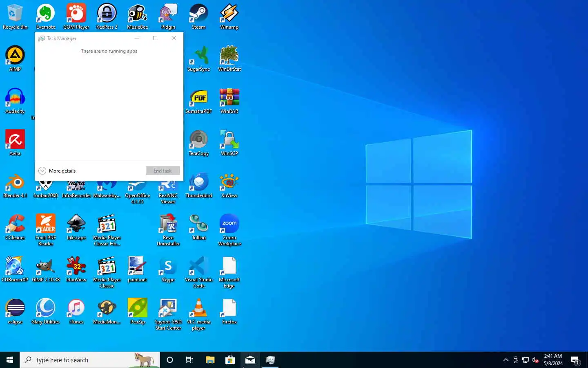The height and width of the screenshot is (368, 588).
Task: Click the TeraCopy desktop shortcut
Action: 199,143
